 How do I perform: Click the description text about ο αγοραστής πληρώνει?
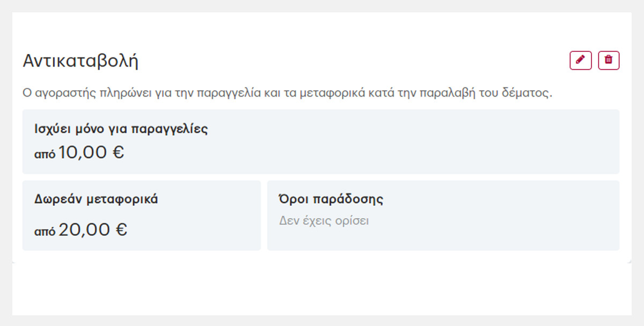[287, 93]
